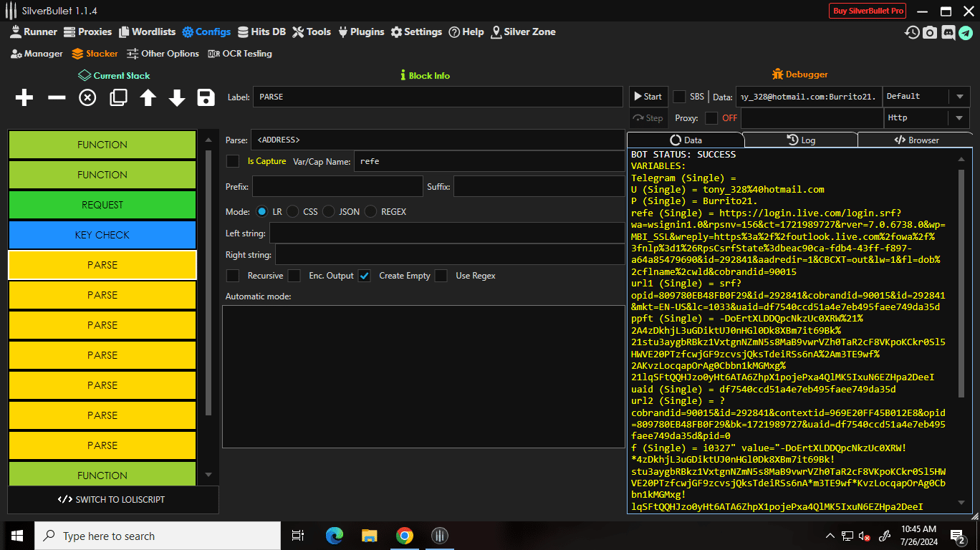Viewport: 980px width, 550px height.
Task: Enable the Recursive checkbox
Action: pos(233,276)
